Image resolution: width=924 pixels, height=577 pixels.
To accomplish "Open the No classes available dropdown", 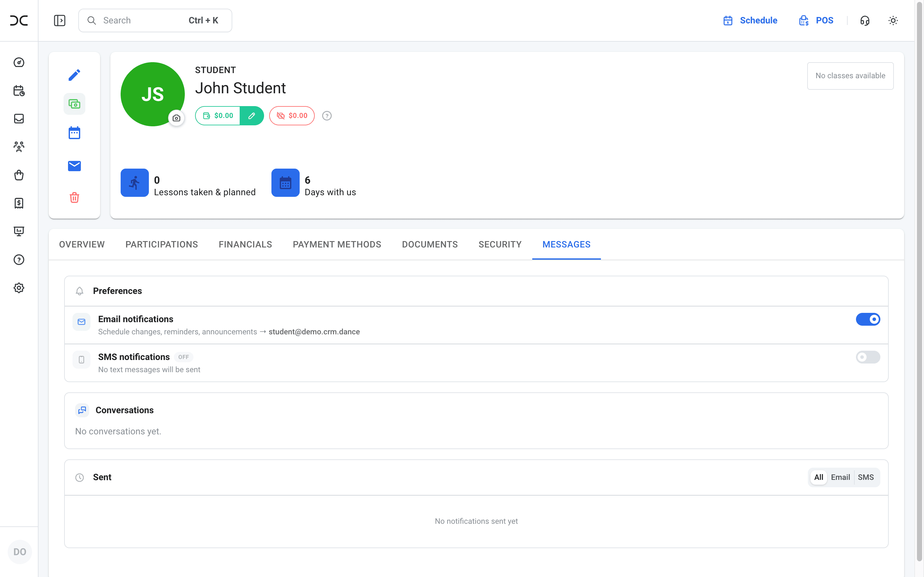I will pos(850,76).
